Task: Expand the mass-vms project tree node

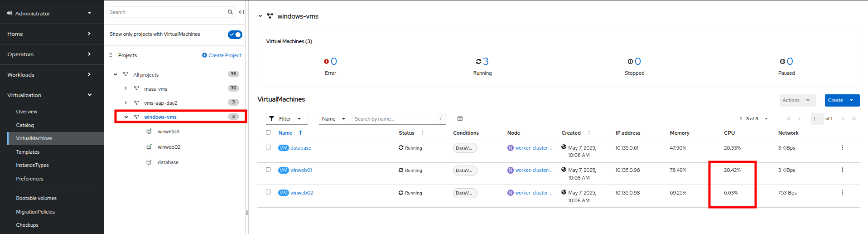Action: tap(126, 88)
